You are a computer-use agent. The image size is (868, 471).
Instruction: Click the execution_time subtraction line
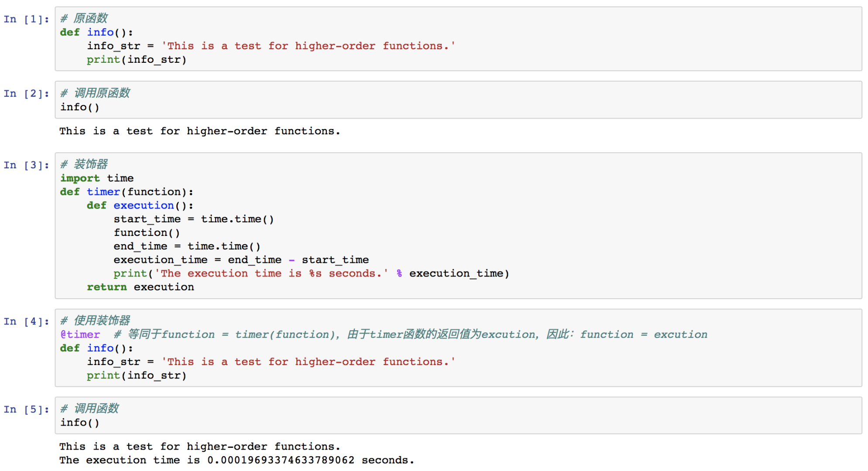click(x=241, y=259)
